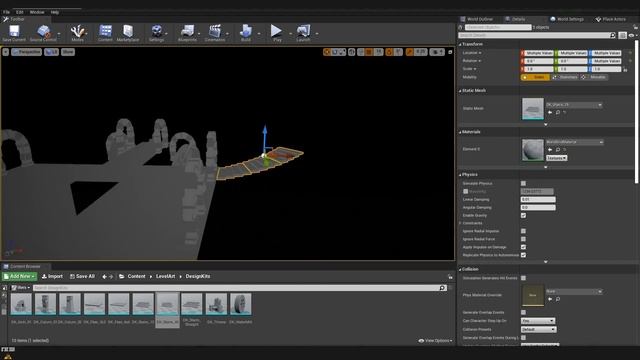Toggle Apply Impulse on Damage checkbox
The height and width of the screenshot is (360, 640).
click(523, 247)
